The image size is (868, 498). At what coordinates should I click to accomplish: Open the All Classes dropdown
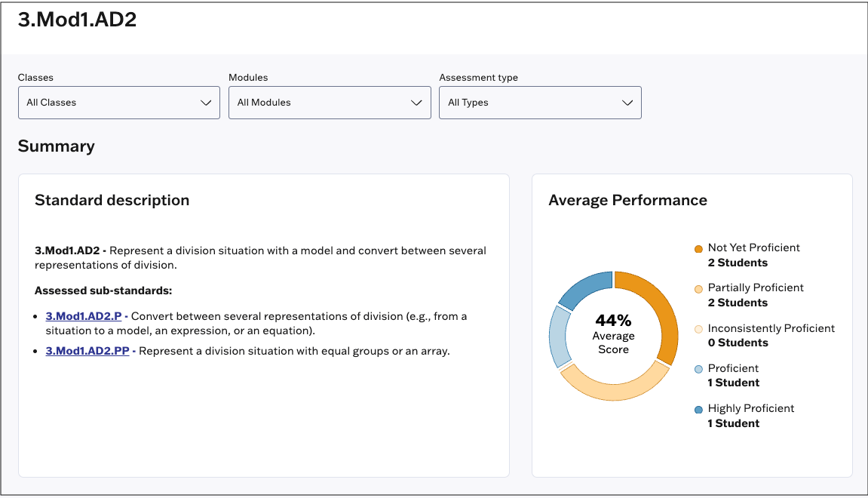(119, 103)
